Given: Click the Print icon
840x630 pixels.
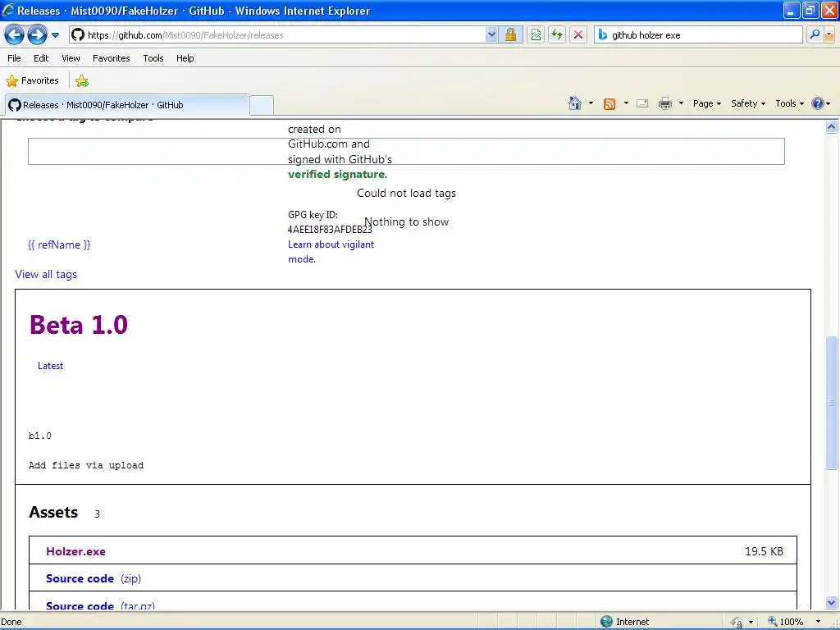Looking at the screenshot, I should 665,103.
